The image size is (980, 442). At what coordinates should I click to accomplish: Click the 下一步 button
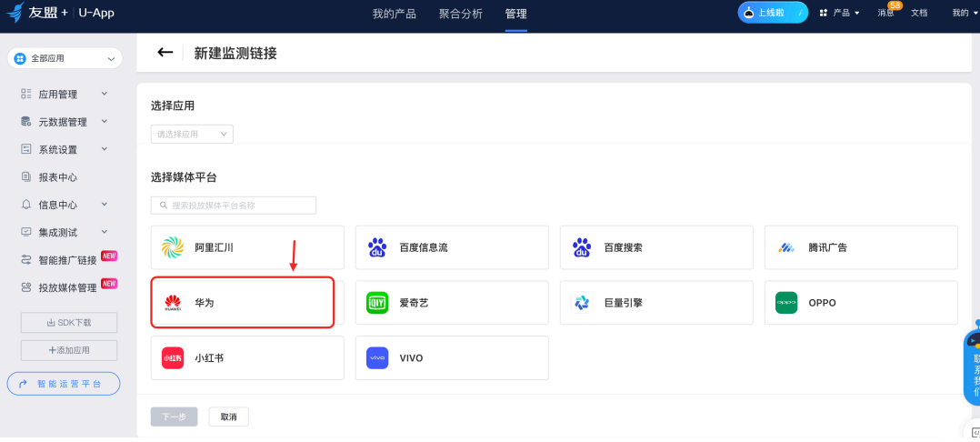coord(174,417)
